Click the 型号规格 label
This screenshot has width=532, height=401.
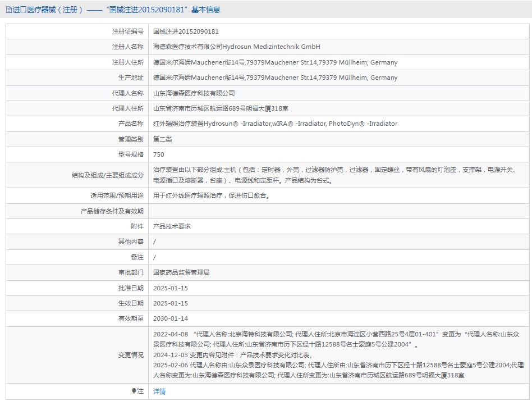131,154
